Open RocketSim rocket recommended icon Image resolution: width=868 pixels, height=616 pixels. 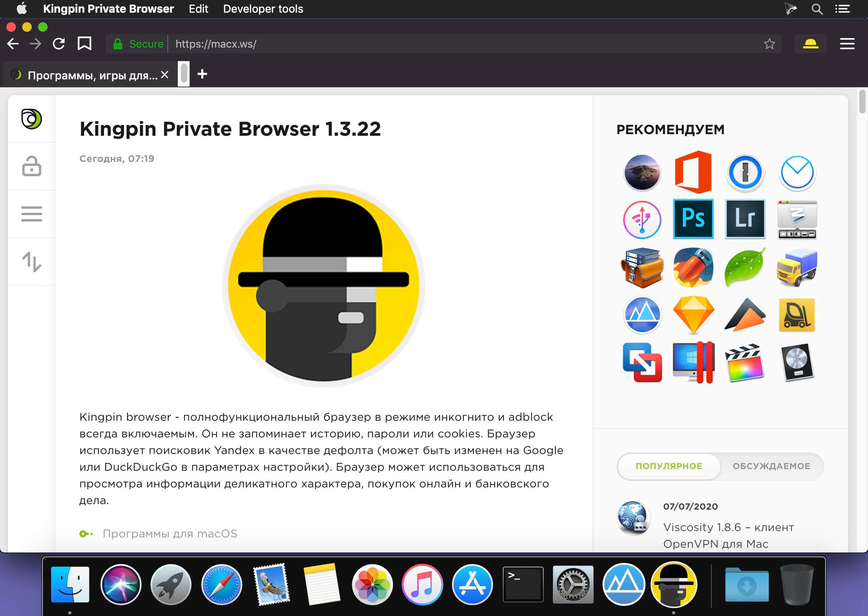point(693,267)
